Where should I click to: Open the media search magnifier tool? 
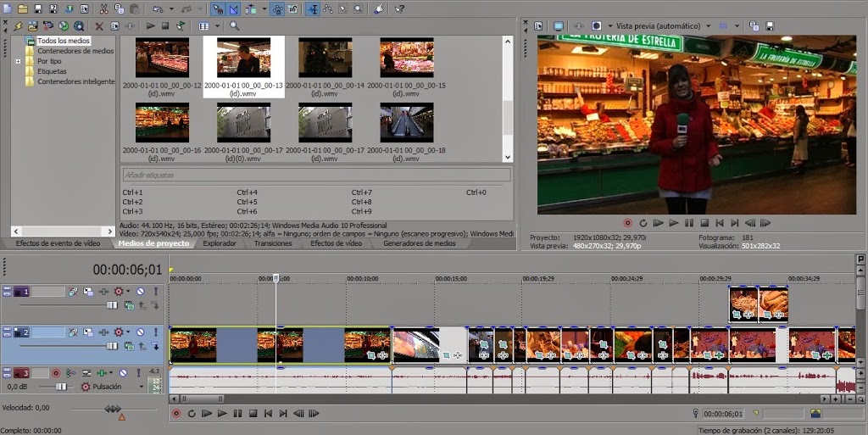(x=235, y=26)
